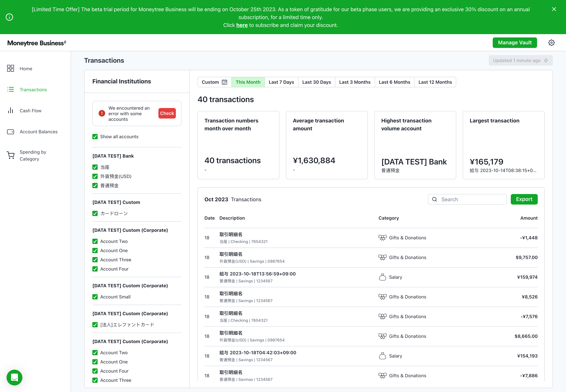Click the Manage Vault button
The width and height of the screenshot is (566, 392).
click(x=515, y=43)
